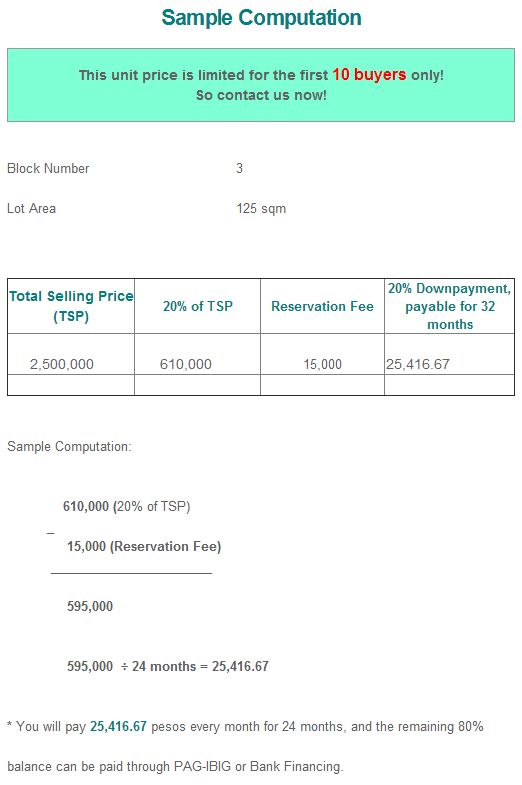Viewport: 522px width, 785px height.
Task: Click the 'Sample Computation:' subheading
Action: (69, 446)
